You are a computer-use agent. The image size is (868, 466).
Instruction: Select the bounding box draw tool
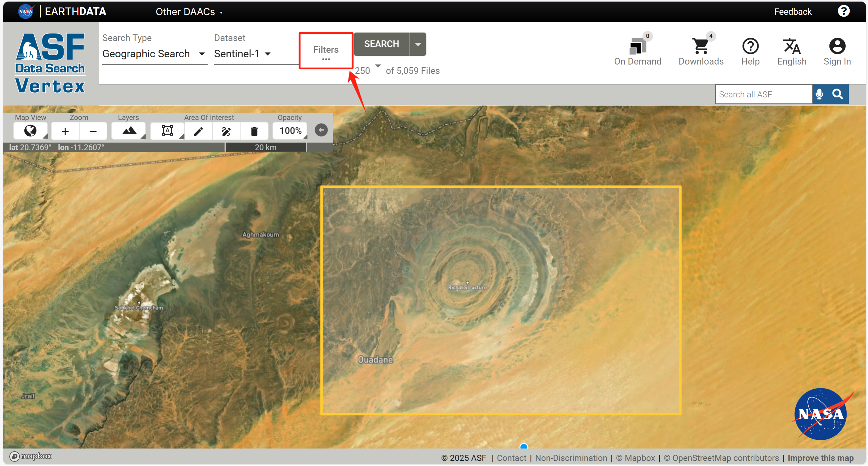tap(167, 131)
